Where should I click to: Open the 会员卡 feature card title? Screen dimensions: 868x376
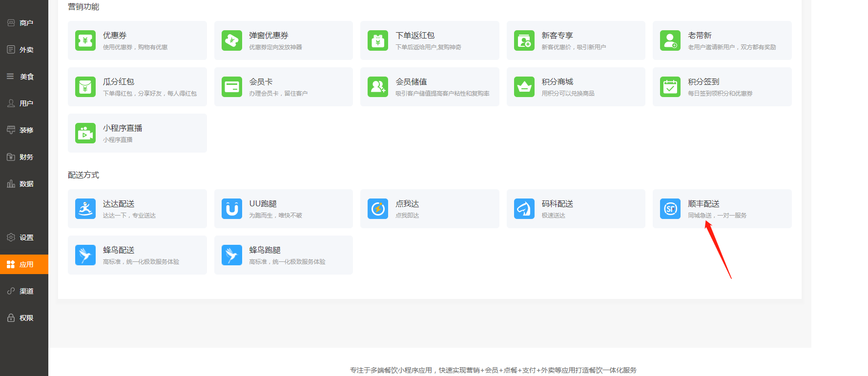[261, 82]
